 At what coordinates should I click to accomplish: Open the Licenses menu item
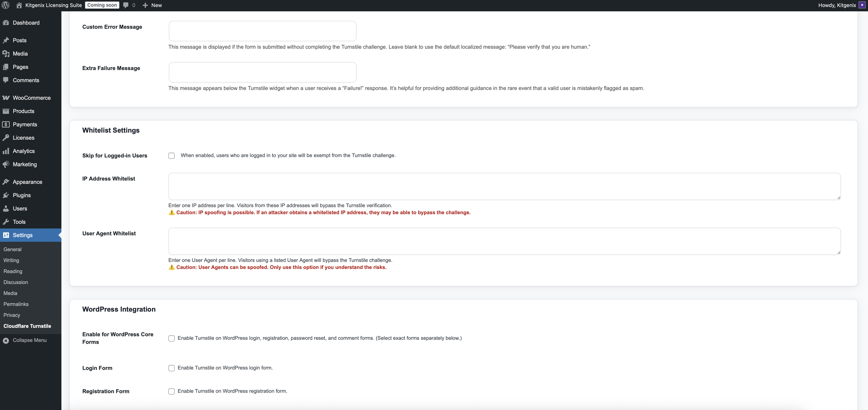pyautogui.click(x=31, y=138)
